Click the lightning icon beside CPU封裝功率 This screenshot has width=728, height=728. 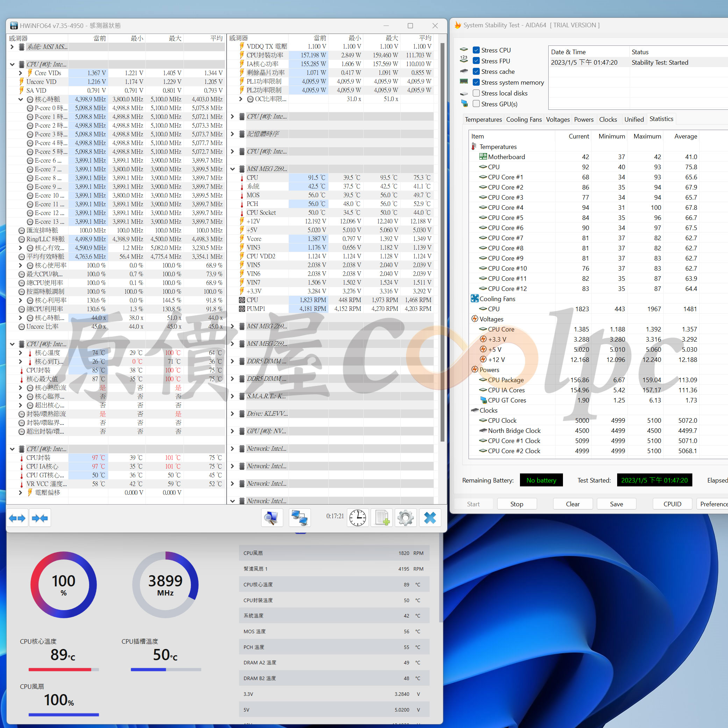click(x=242, y=55)
